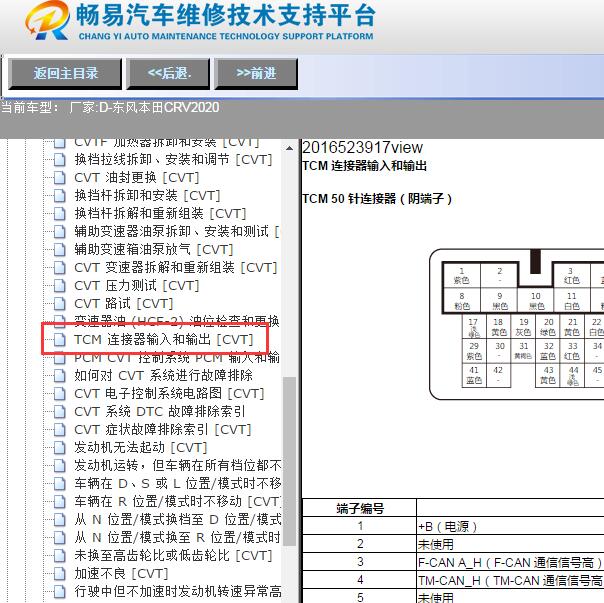Click the +B（电源）table cell
The image size is (604, 603).
[448, 526]
